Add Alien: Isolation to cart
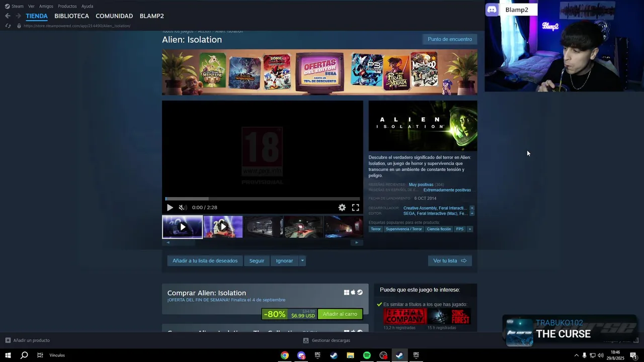 [340, 314]
